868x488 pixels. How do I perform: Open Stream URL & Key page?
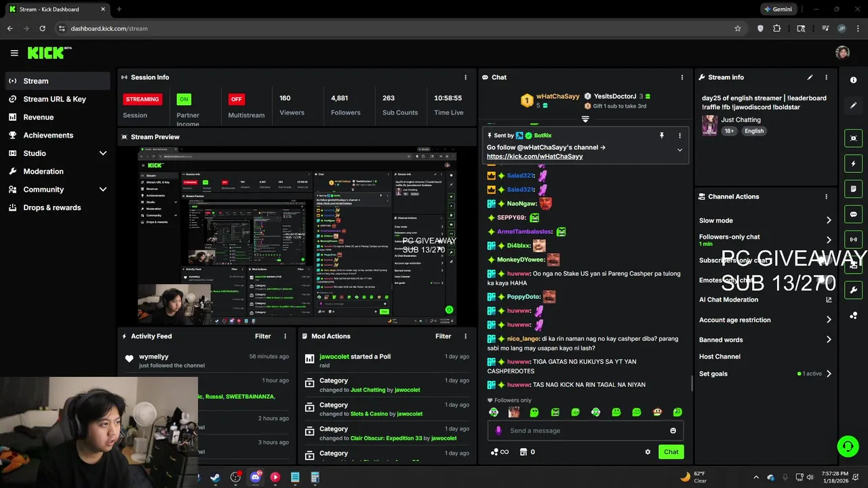click(x=57, y=99)
